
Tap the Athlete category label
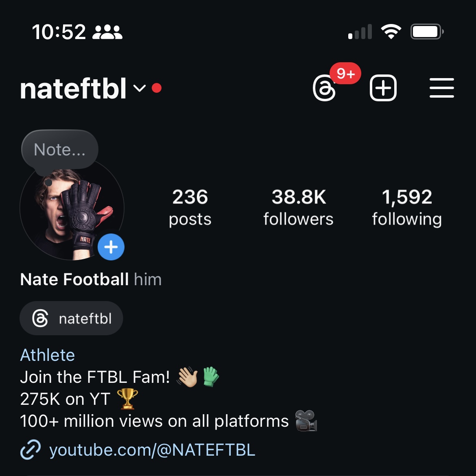(47, 355)
